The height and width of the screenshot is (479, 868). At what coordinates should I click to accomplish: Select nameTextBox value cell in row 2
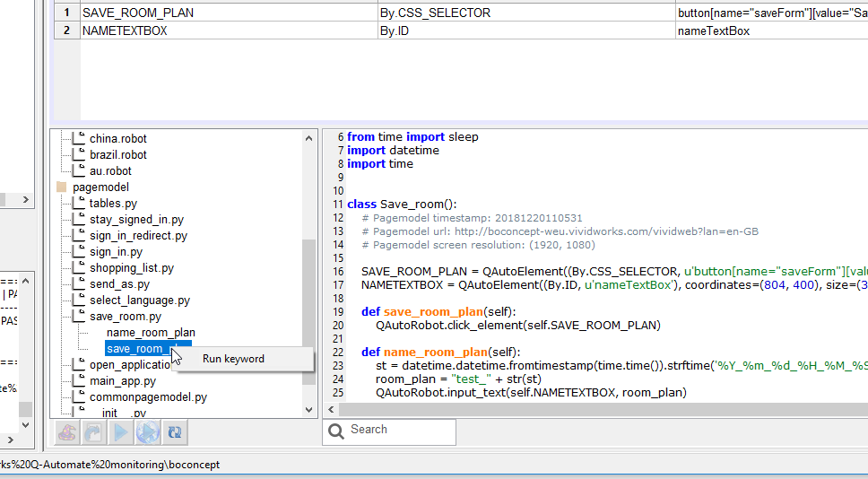[772, 30]
